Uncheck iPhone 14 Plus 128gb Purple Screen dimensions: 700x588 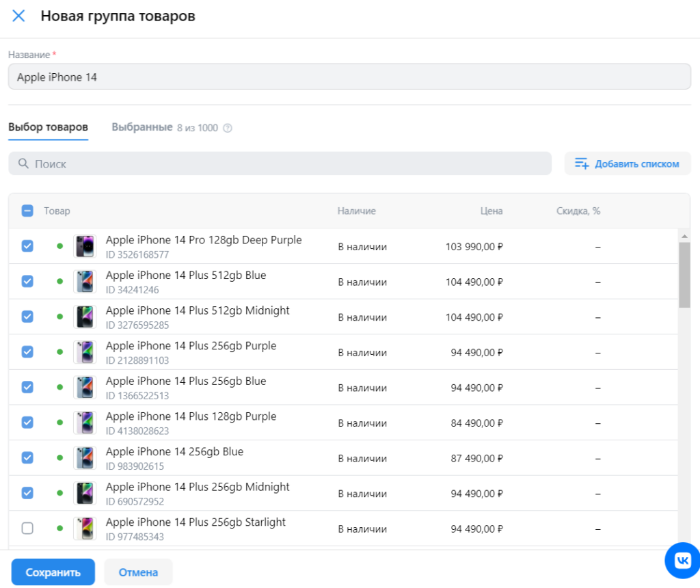click(27, 423)
